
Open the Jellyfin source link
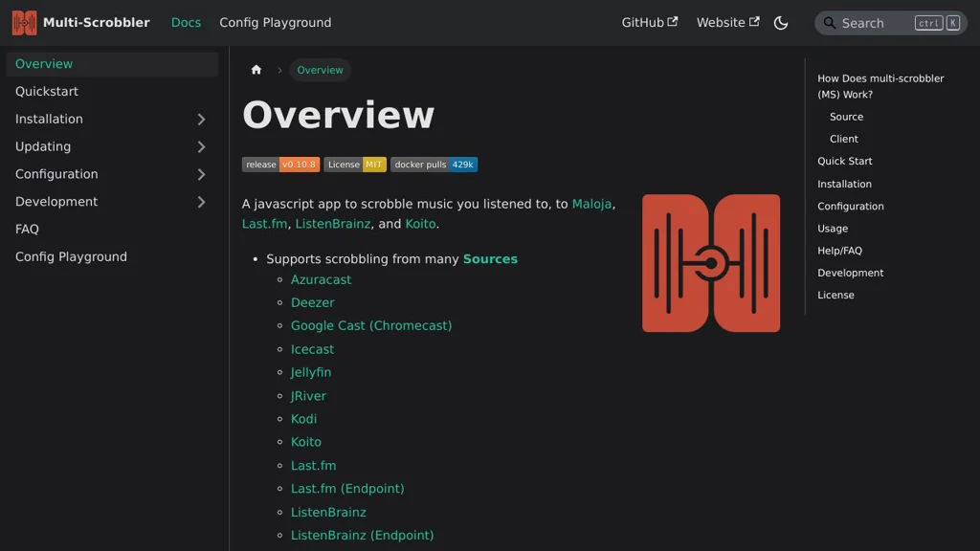(x=311, y=372)
